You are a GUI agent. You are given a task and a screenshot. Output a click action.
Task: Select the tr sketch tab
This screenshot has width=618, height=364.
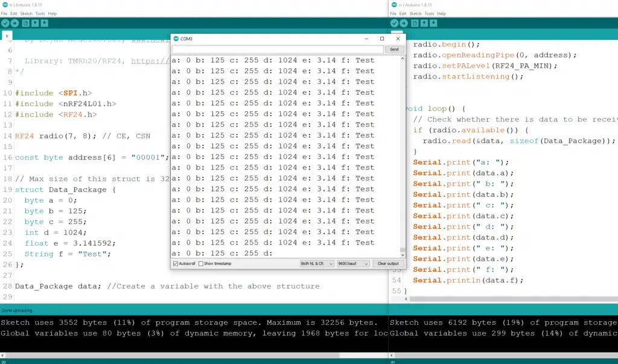[x=7, y=36]
